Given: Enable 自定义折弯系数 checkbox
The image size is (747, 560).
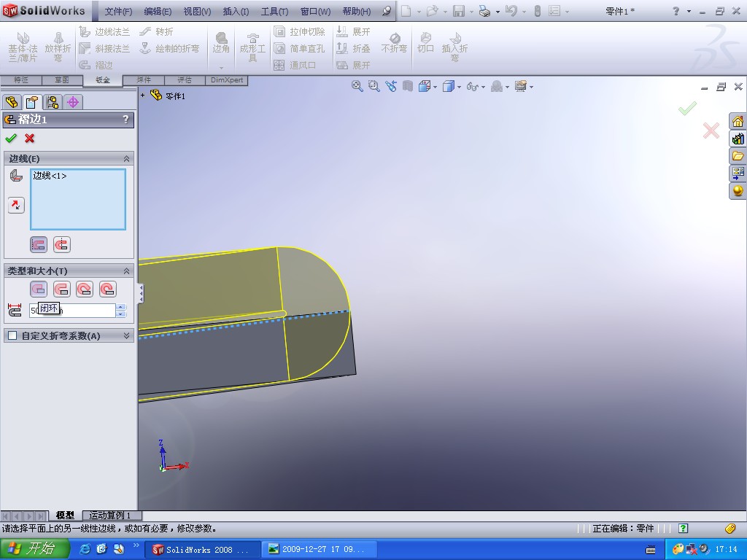Looking at the screenshot, I should pos(13,335).
